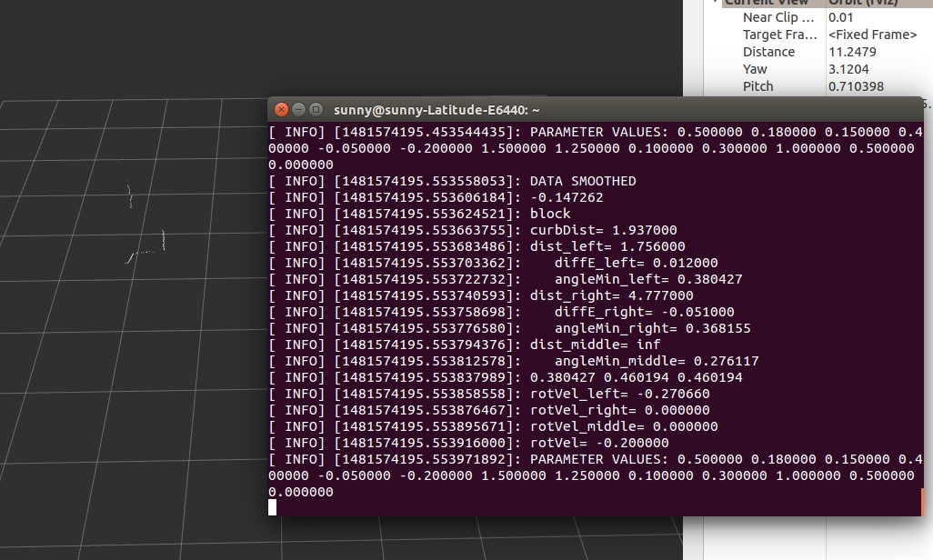The height and width of the screenshot is (560, 933).
Task: Click the '0.380427 0.460194 0.460194' terminal line
Action: 636,377
